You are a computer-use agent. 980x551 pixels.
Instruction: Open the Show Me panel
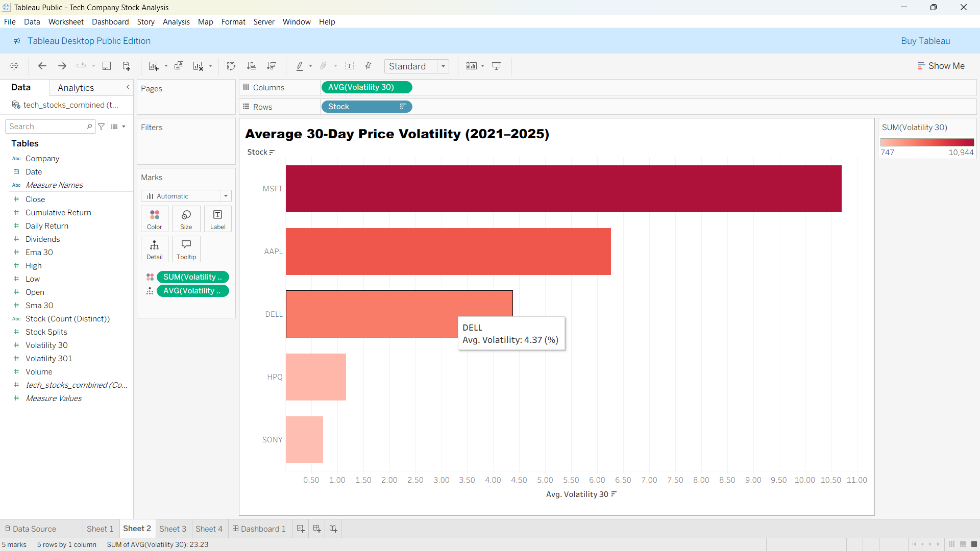click(x=941, y=66)
